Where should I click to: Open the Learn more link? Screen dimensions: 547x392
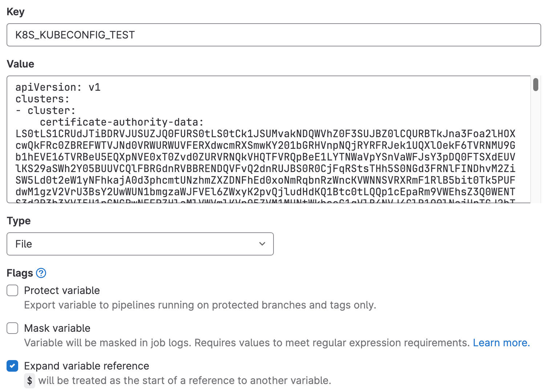point(501,343)
